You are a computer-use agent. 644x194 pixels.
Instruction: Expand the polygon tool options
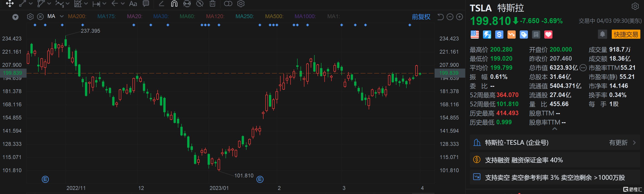(x=49, y=4)
